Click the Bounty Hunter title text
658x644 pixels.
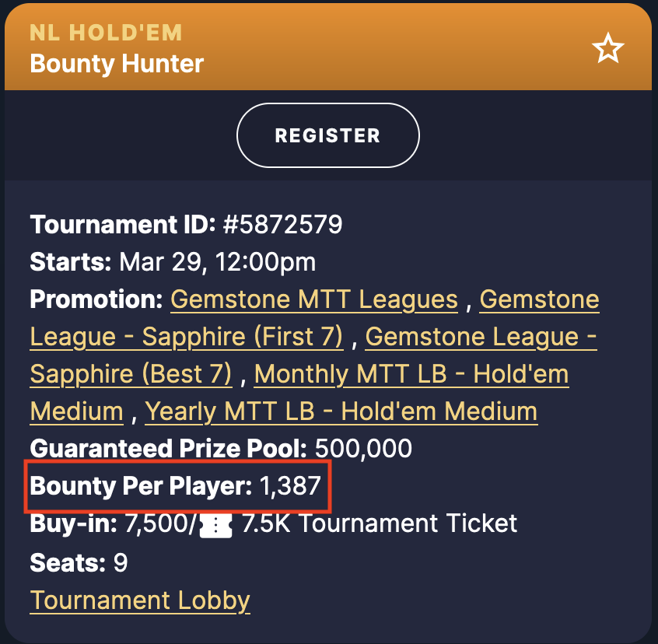(x=117, y=64)
